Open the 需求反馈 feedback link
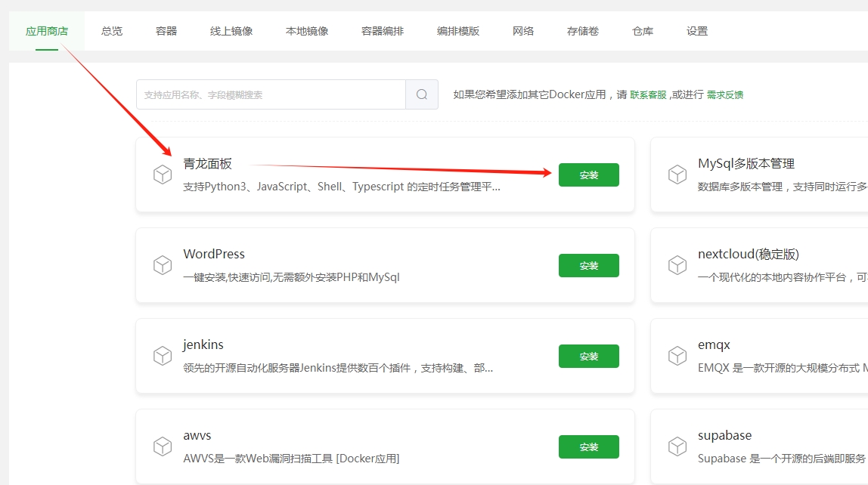This screenshot has width=868, height=485. pyautogui.click(x=724, y=95)
